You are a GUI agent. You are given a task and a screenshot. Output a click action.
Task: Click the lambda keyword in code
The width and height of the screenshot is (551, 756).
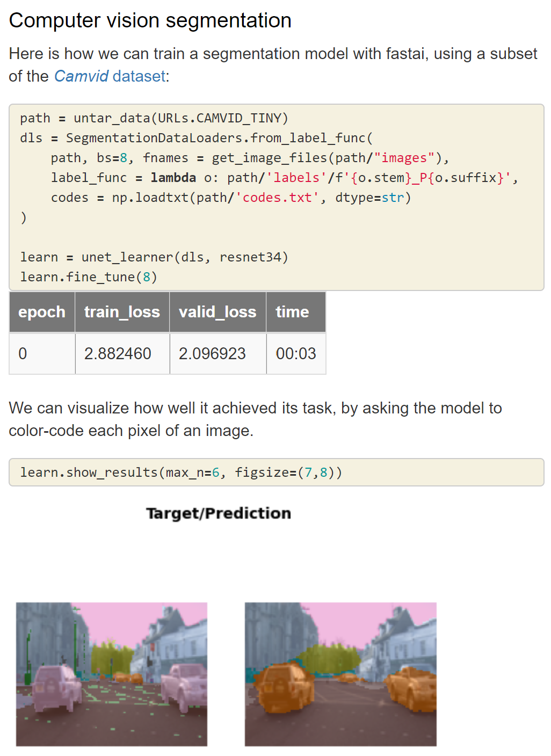click(173, 178)
